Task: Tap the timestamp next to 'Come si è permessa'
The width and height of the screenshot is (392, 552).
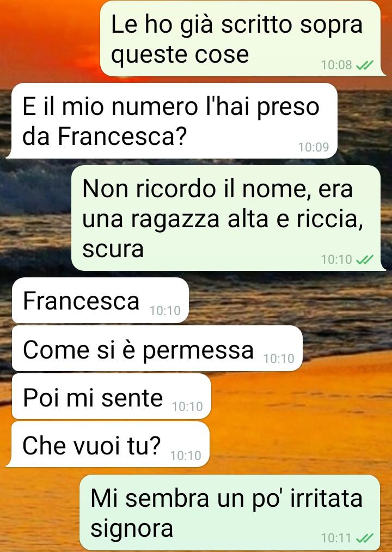Action: click(279, 359)
